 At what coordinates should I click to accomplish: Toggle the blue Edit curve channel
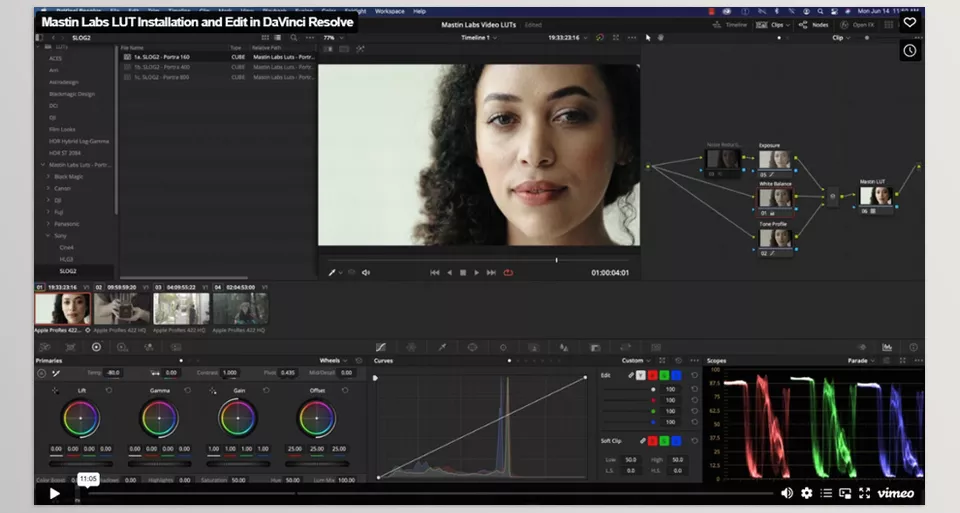[676, 375]
